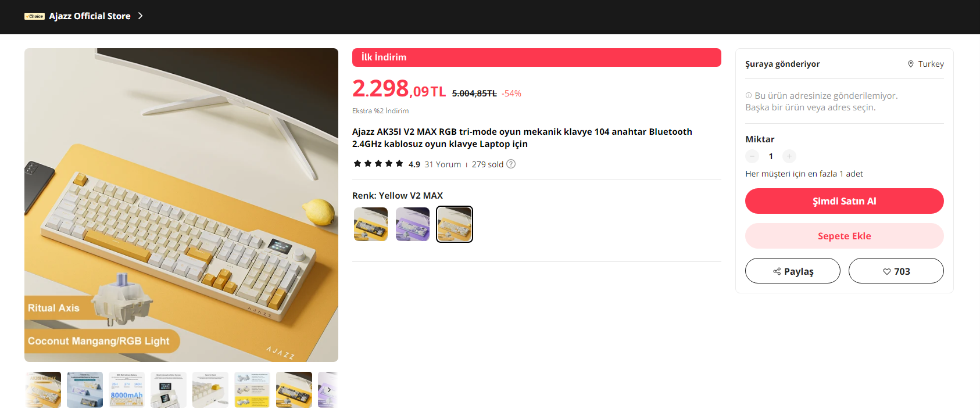Click the main keyboard product image
Screen dimensions: 980x420
tap(181, 205)
